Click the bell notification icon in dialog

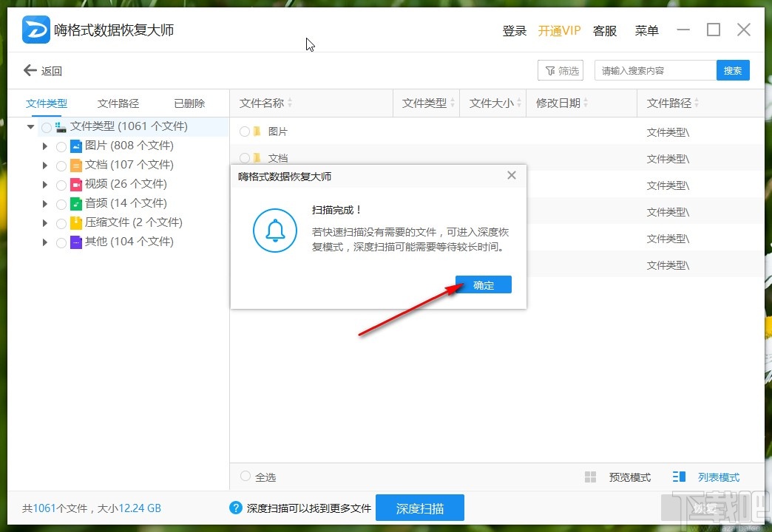[x=275, y=231]
